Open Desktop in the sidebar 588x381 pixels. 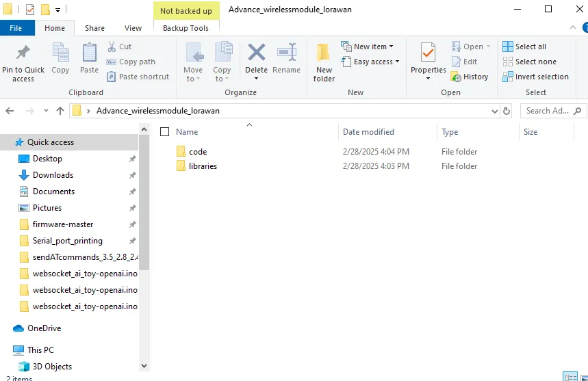47,159
